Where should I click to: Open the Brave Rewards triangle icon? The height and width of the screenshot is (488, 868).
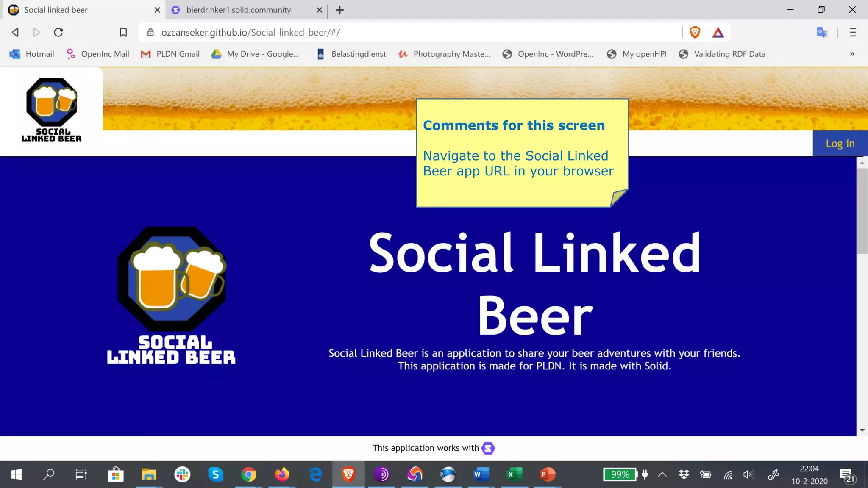pyautogui.click(x=718, y=32)
